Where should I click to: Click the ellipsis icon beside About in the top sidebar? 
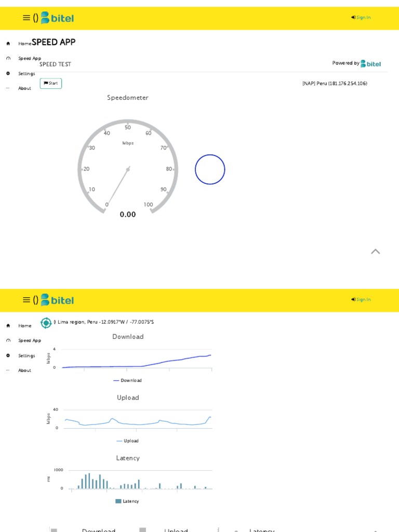point(8,88)
